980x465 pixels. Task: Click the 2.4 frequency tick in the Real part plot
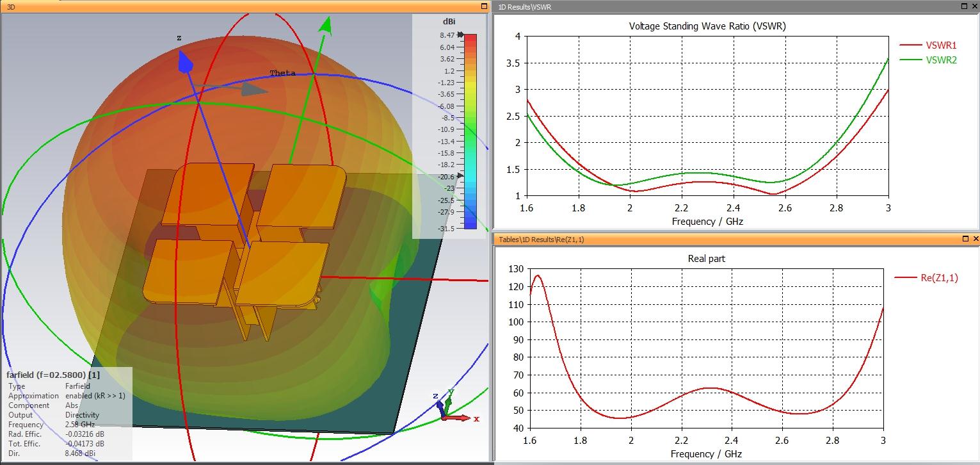tap(732, 441)
